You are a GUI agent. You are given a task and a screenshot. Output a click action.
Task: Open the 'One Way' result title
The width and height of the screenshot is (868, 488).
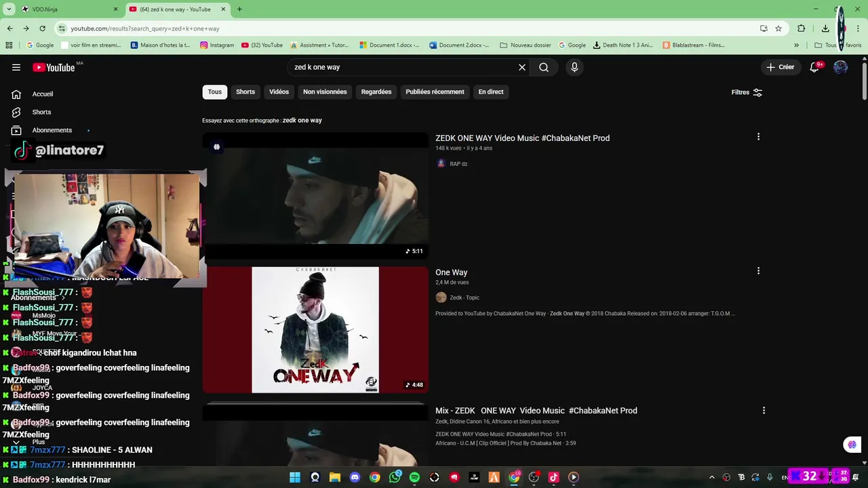pyautogui.click(x=451, y=272)
